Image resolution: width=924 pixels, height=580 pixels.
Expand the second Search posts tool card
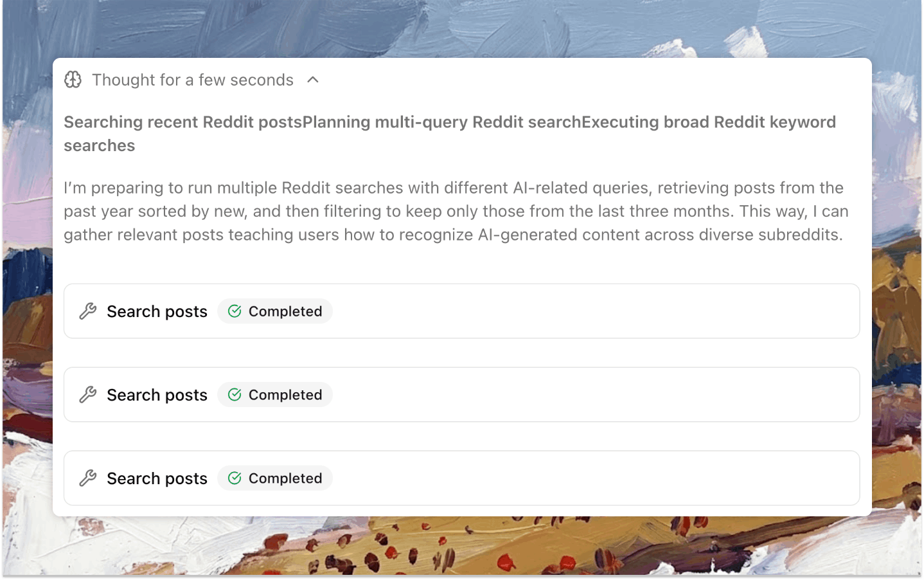[461, 394]
